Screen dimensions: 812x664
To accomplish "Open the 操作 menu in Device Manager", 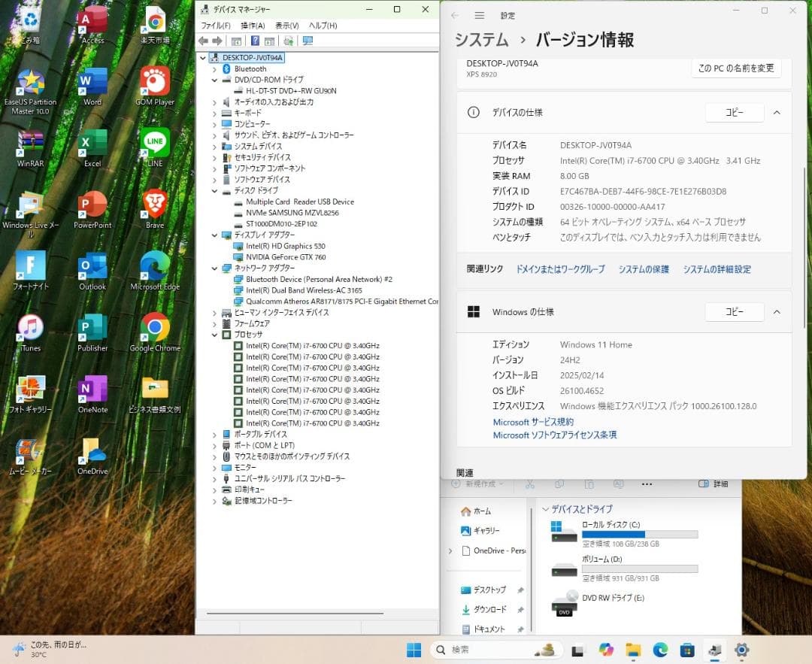I will point(253,25).
